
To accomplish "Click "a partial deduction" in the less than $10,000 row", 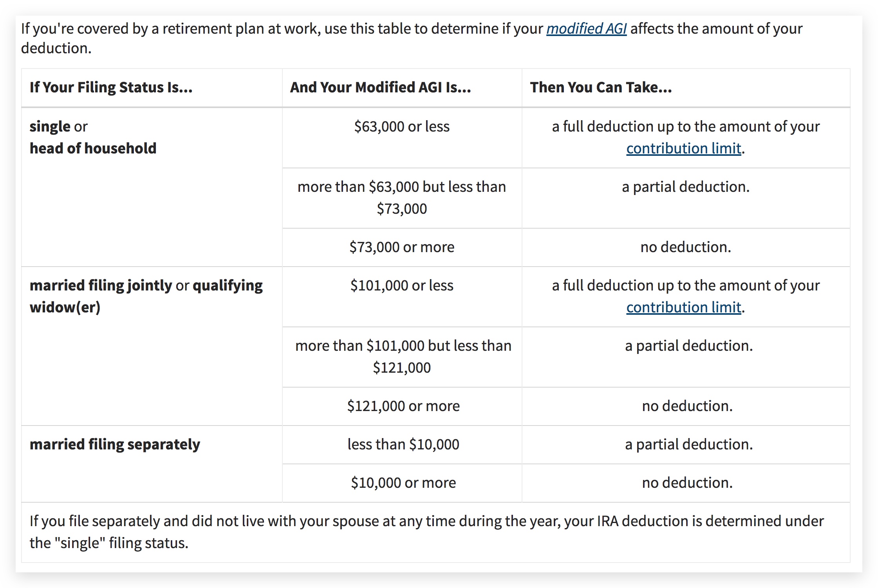I will 688,444.
